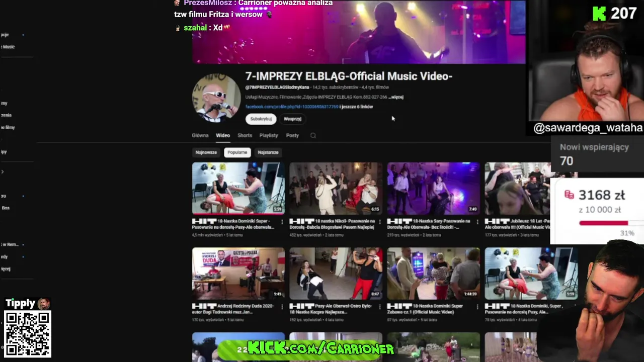Click the 3168 zł donation progress bar
644x362 pixels.
click(x=611, y=223)
